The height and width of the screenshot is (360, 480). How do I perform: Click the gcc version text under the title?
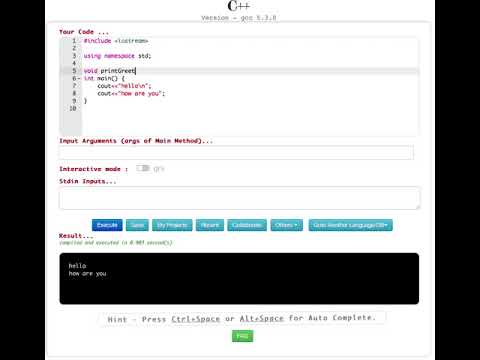239,18
